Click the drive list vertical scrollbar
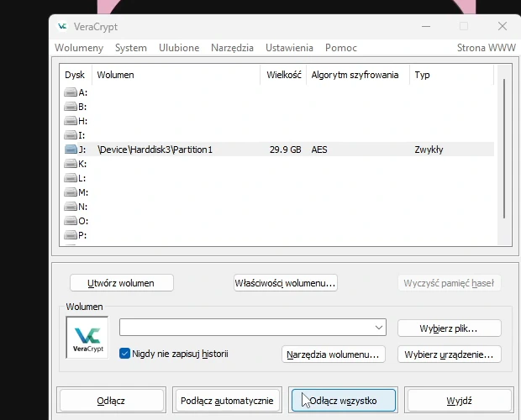Screen dimensions: 521x420 [x=504, y=149]
